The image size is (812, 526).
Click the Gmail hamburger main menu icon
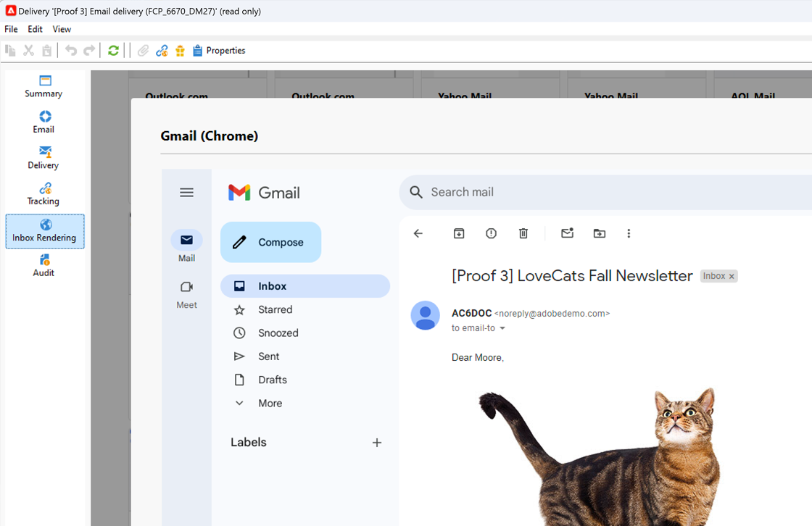(186, 193)
